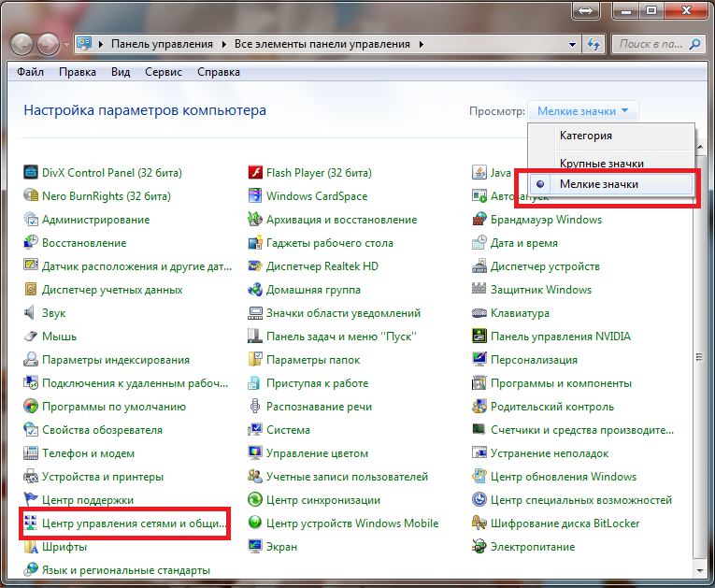Click the Шрифты fonts folder icon
This screenshot has height=588, width=715.
pyautogui.click(x=31, y=547)
